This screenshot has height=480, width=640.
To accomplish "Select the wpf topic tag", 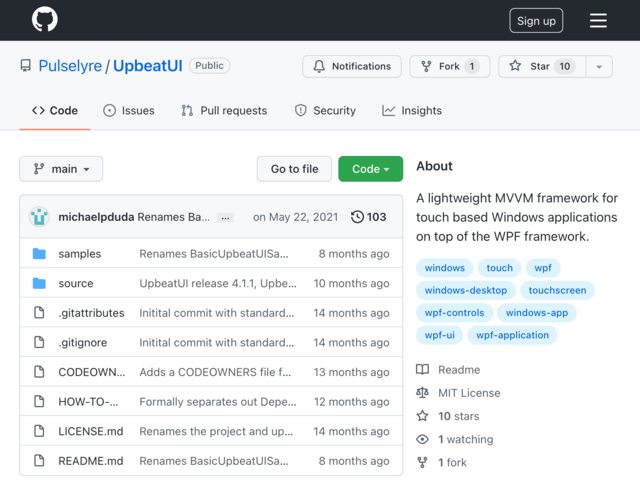I will click(x=543, y=268).
